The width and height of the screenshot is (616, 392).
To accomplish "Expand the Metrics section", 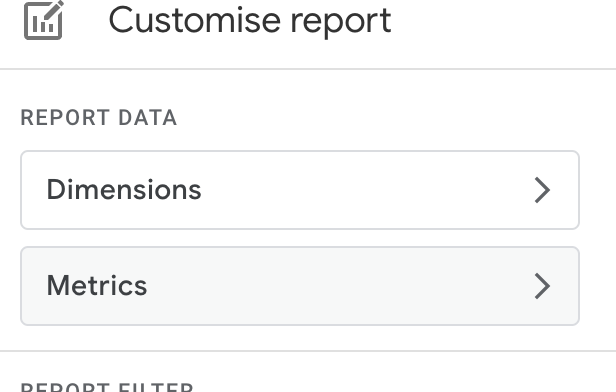I will point(300,286).
